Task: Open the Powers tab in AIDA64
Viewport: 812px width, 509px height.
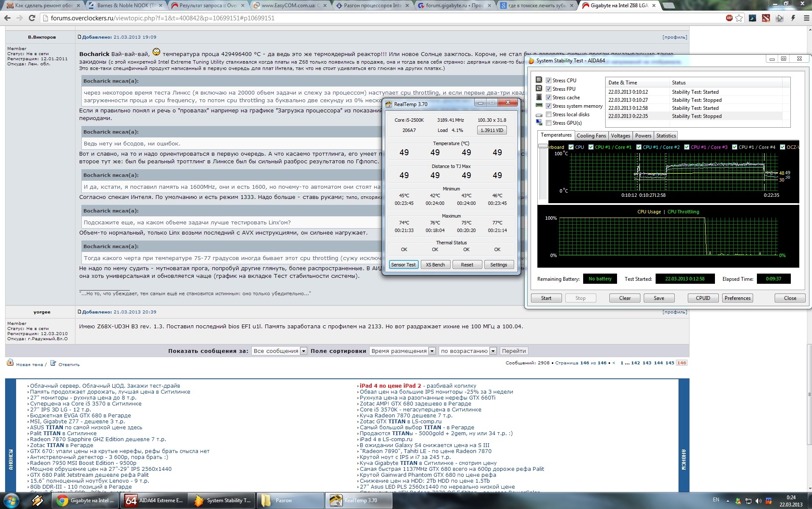Action: click(643, 136)
